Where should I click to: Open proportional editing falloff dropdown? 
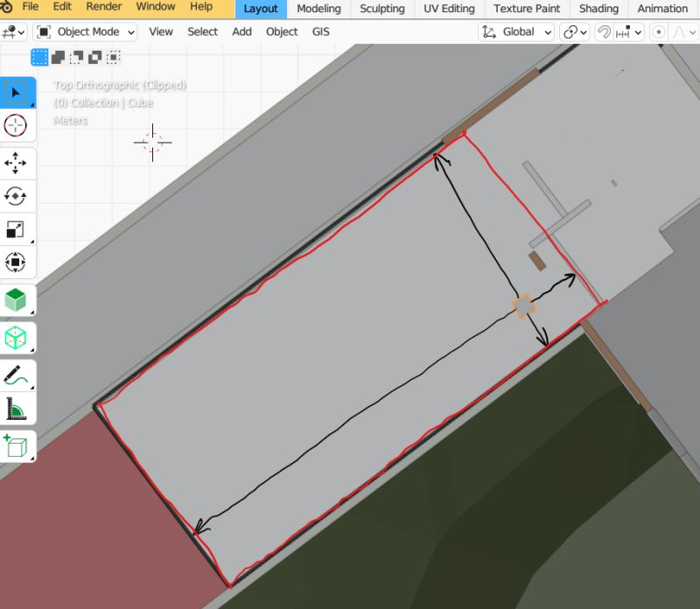pos(684,32)
